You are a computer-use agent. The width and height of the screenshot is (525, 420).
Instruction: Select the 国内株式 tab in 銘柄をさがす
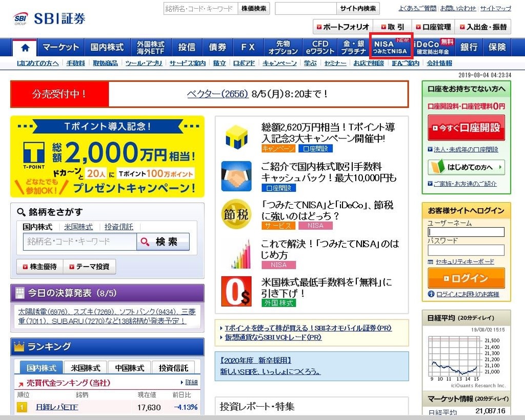[x=37, y=227]
